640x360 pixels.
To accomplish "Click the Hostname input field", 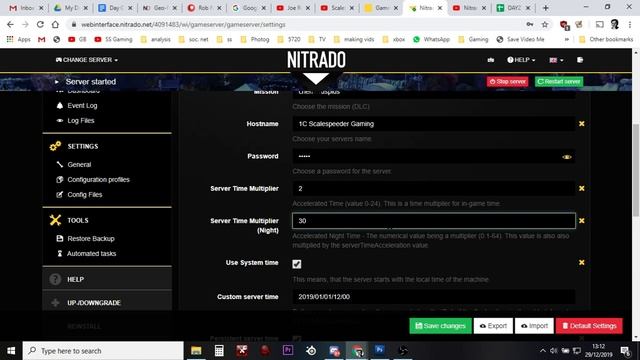I will pyautogui.click(x=433, y=124).
